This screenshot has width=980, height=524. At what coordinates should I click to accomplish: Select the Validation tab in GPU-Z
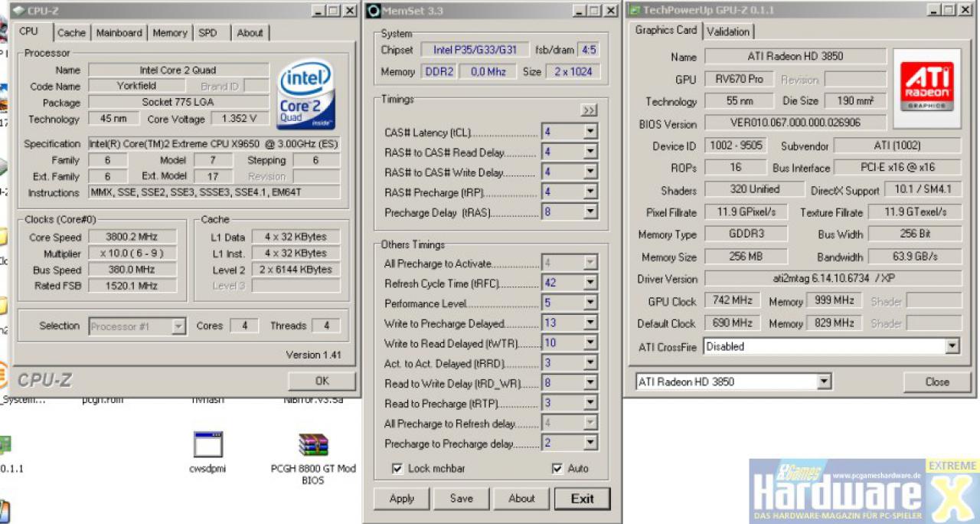[x=728, y=31]
